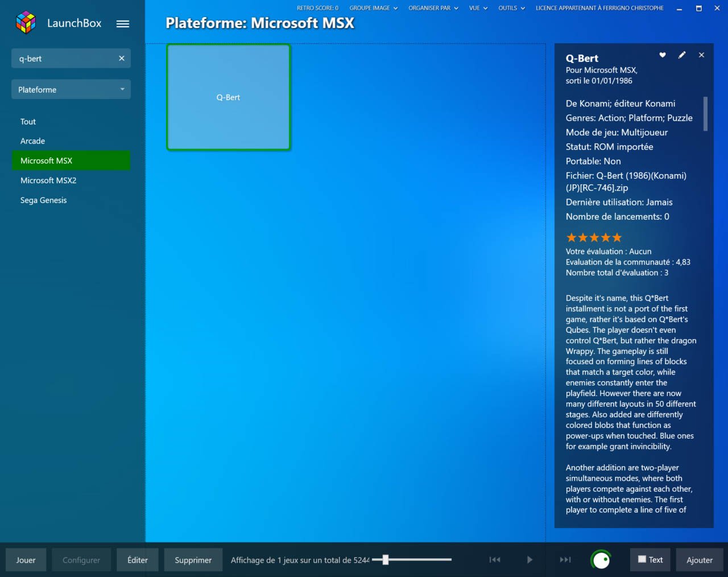Click the 'De Konami; éditeur Konami' line

point(621,104)
